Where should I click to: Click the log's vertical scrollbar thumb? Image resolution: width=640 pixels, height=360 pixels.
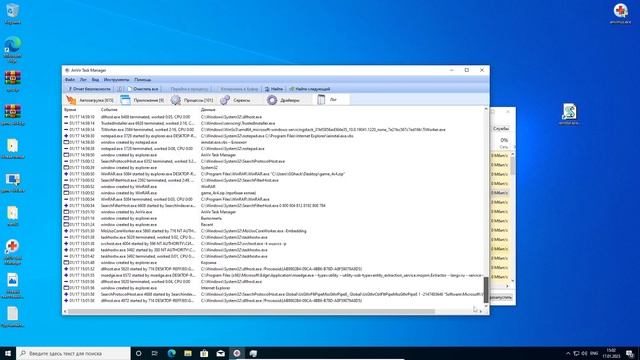pos(486,290)
